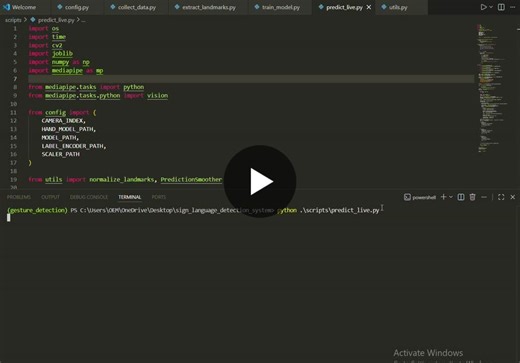Screen dimensions: 520x363
Task: Click the 'import joblib' line
Action: point(50,53)
